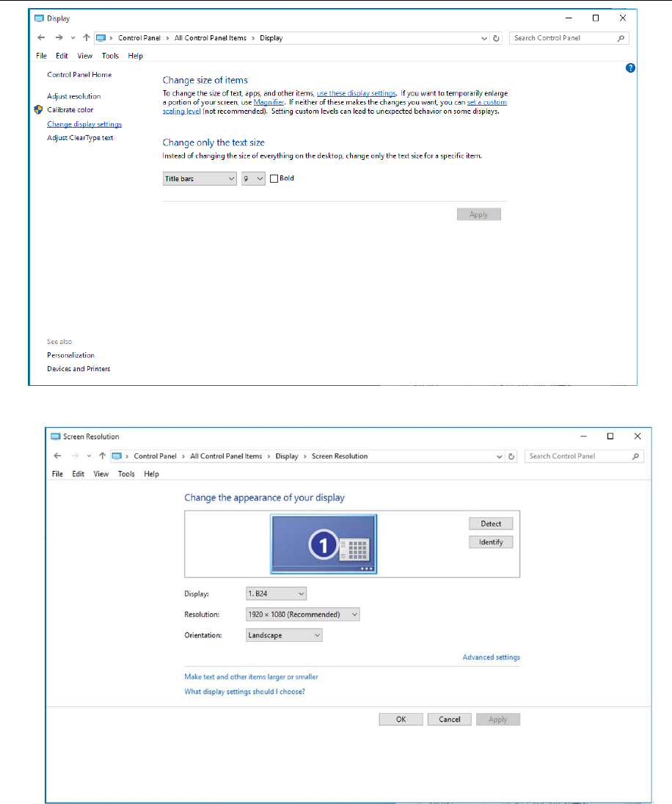Click forward arrow in Display window
Viewport: 672px width, 804px height.
(x=59, y=37)
